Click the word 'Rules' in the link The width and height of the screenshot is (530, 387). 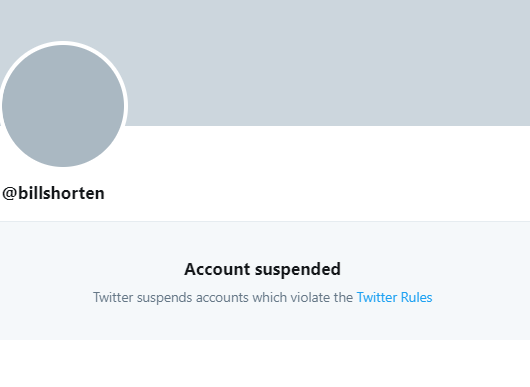click(416, 297)
